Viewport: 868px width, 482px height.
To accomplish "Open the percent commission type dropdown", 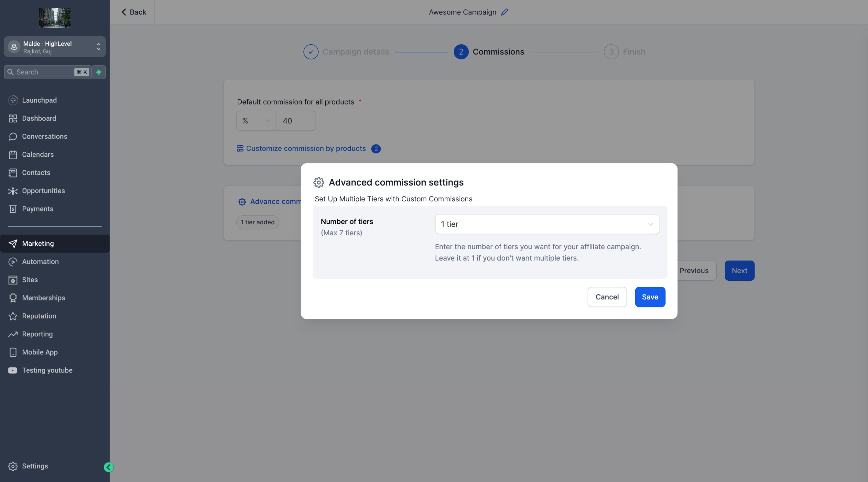I will coord(256,121).
